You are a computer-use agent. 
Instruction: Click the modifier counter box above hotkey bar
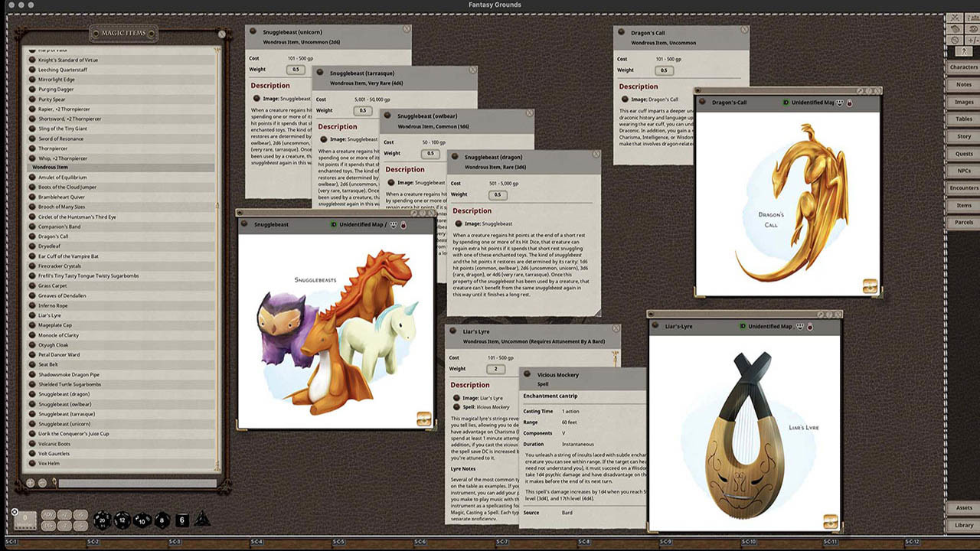point(25,520)
